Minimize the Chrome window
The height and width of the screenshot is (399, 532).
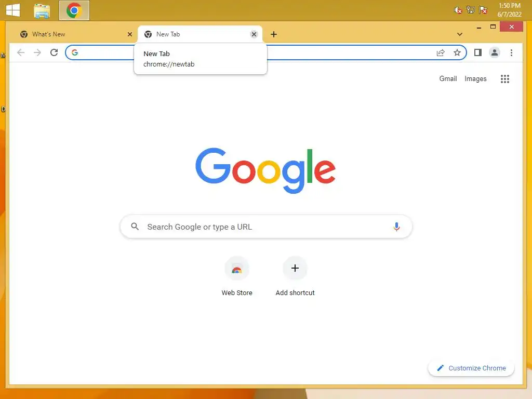[478, 27]
